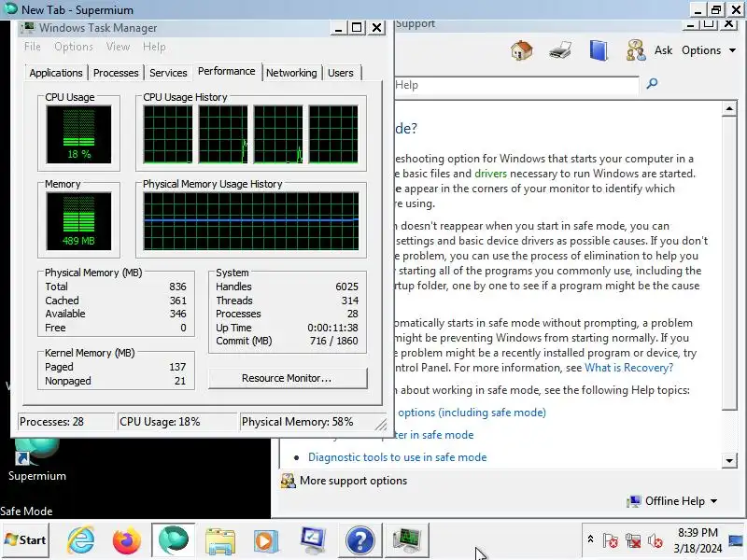Open the What is Recovery? link
Image resolution: width=747 pixels, height=560 pixels.
(x=628, y=368)
